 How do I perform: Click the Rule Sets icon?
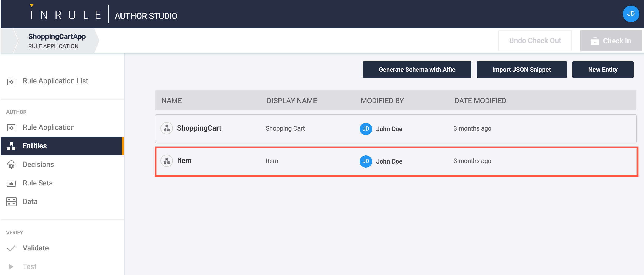click(x=11, y=183)
